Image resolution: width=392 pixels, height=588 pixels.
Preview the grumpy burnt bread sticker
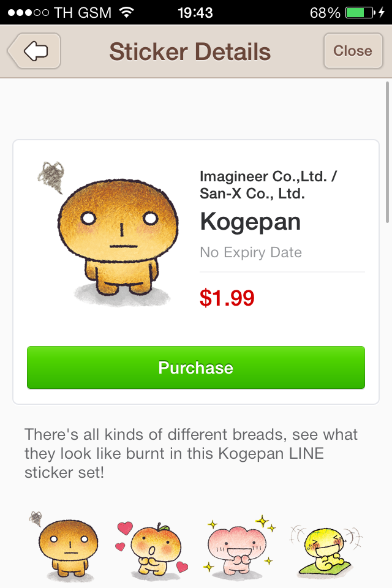click(x=64, y=545)
